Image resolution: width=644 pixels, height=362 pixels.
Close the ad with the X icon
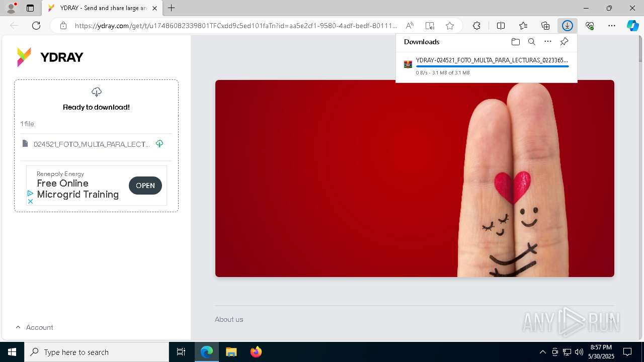[x=30, y=201]
